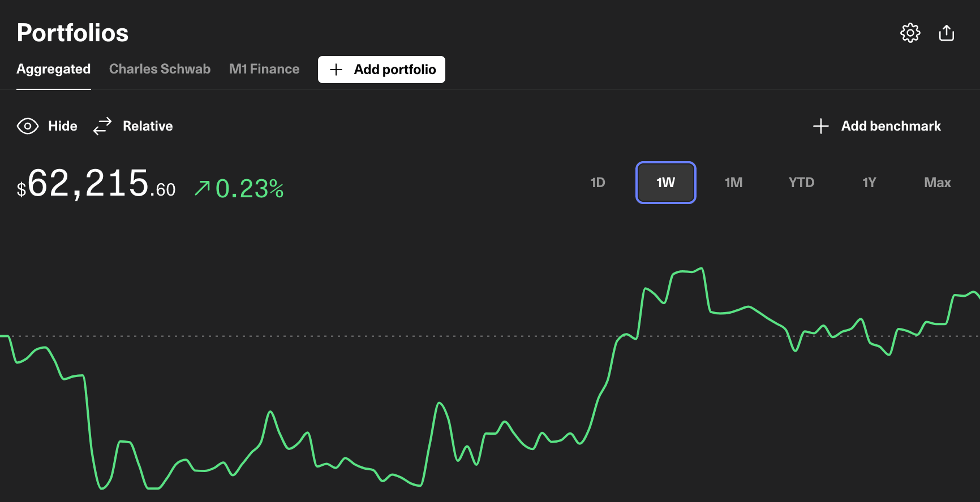Click the $62,215.60 portfolio value

[x=96, y=184]
